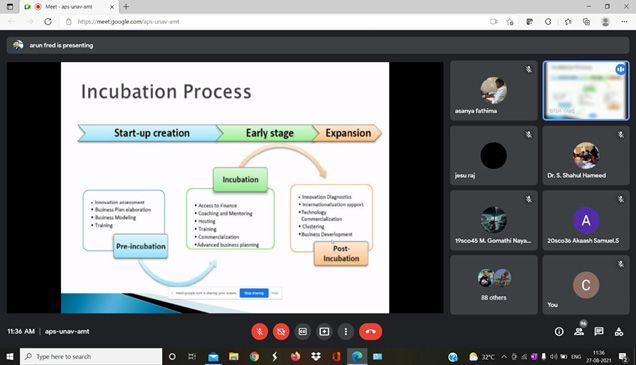636x365 pixels.
Task: Click Hide on the sharing notification
Action: click(275, 293)
